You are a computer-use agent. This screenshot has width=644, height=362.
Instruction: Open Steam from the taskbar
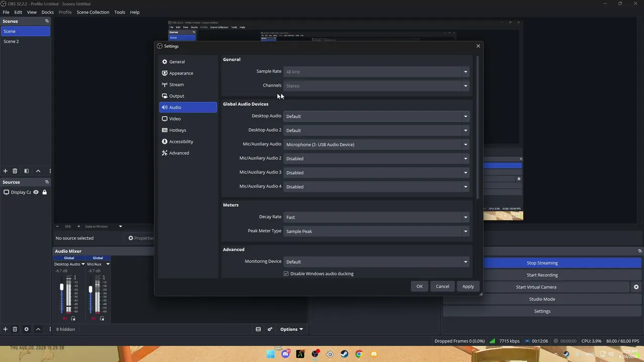coord(344,354)
